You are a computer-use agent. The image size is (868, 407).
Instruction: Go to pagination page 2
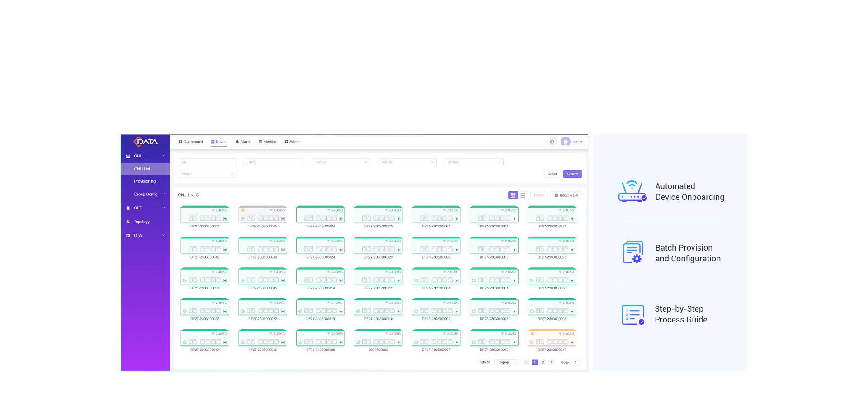pos(543,362)
